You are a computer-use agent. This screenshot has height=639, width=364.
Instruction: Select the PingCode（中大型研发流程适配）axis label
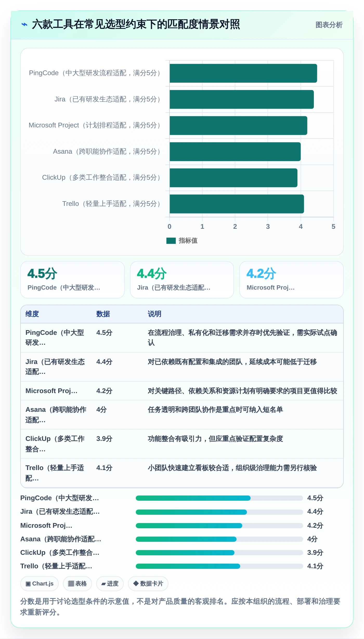pyautogui.click(x=95, y=73)
